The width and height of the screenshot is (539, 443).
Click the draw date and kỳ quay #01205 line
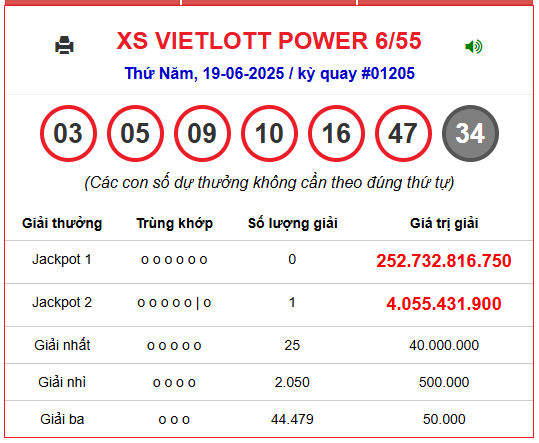click(x=270, y=74)
